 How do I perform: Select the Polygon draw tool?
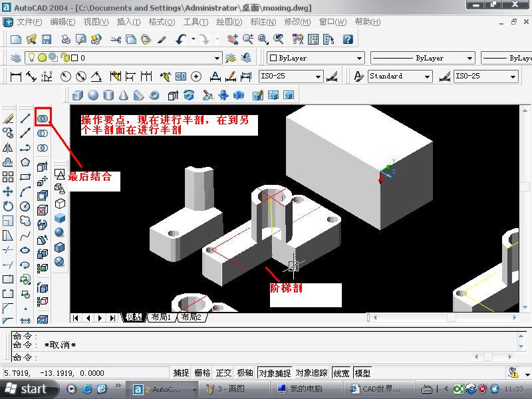pyautogui.click(x=25, y=162)
